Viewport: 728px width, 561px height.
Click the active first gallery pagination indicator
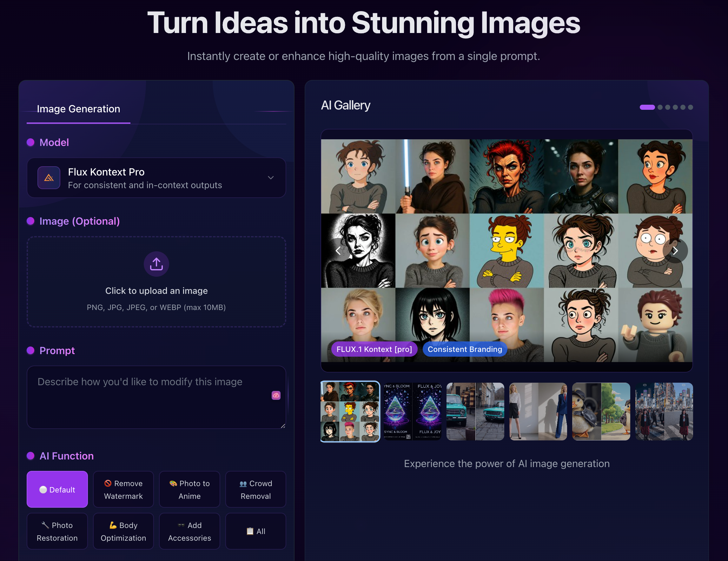click(x=647, y=107)
